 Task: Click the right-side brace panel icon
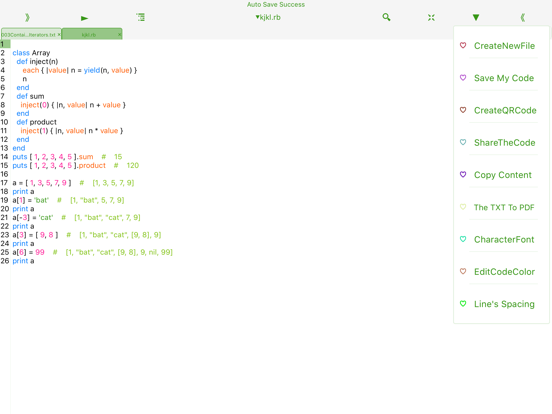click(523, 17)
